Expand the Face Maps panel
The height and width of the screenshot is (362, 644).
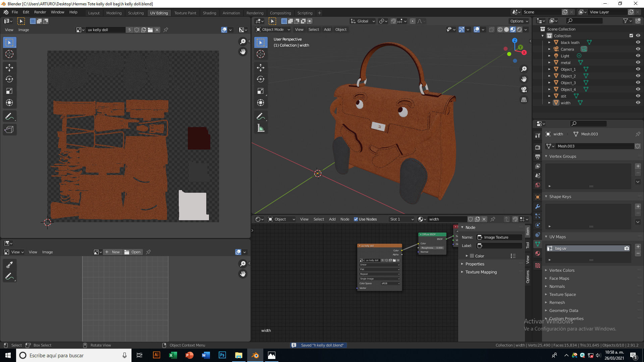[x=559, y=278]
